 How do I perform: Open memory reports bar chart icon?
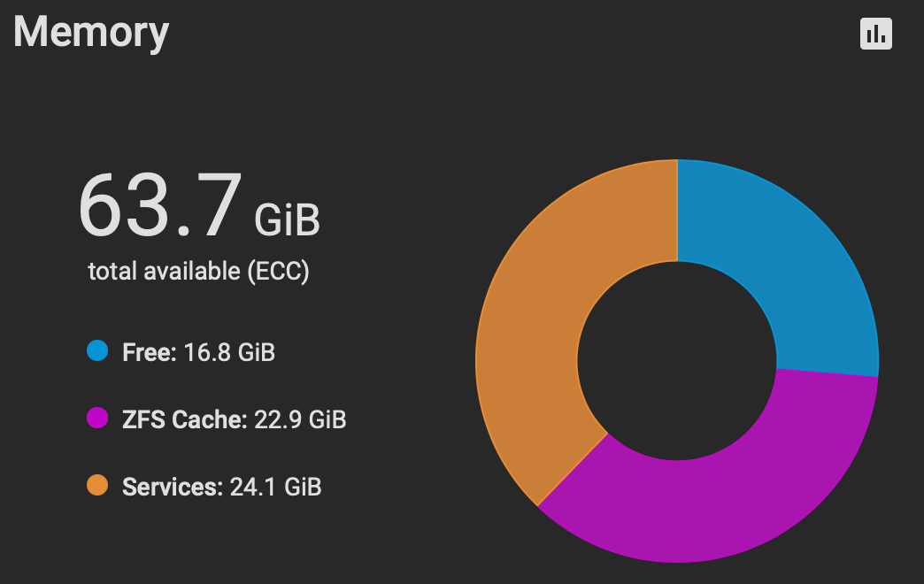(x=875, y=34)
